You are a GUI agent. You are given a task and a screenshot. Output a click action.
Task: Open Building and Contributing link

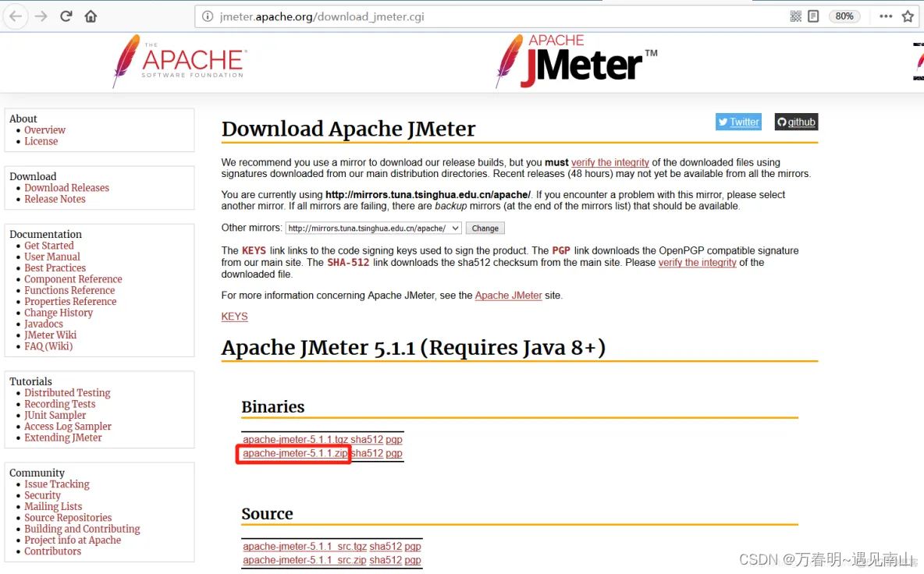coord(82,529)
